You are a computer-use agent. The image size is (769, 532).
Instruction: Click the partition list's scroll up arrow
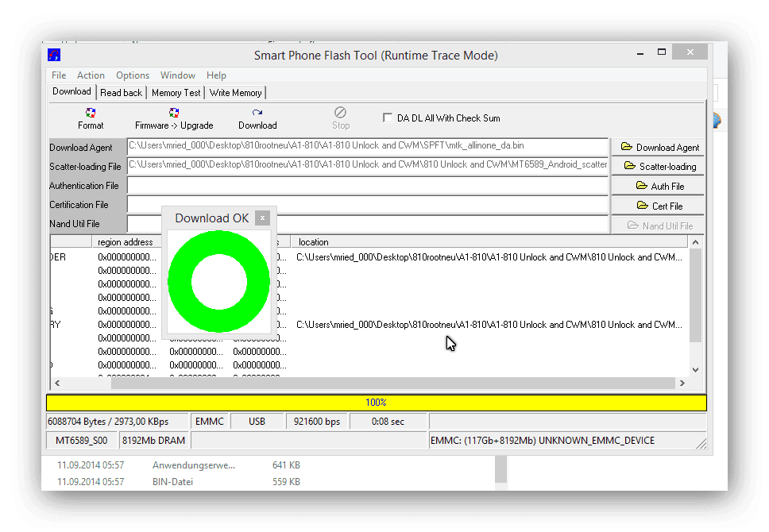pos(695,242)
